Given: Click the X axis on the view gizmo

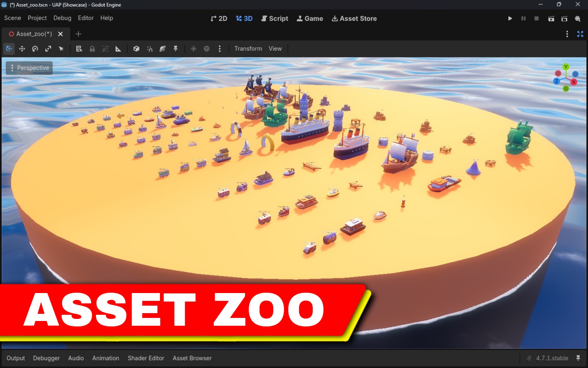Looking at the screenshot, I should [x=574, y=82].
